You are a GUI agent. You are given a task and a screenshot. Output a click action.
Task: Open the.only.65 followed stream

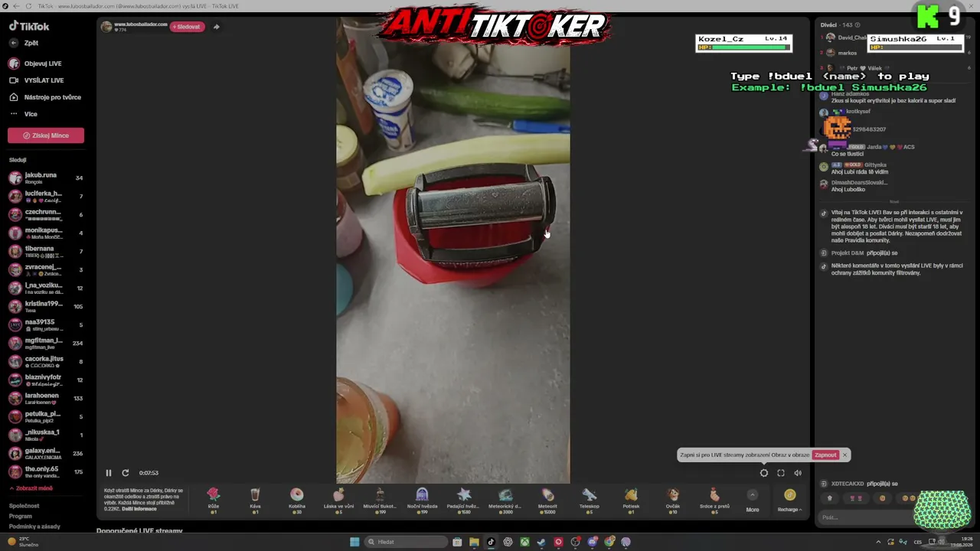(x=46, y=471)
